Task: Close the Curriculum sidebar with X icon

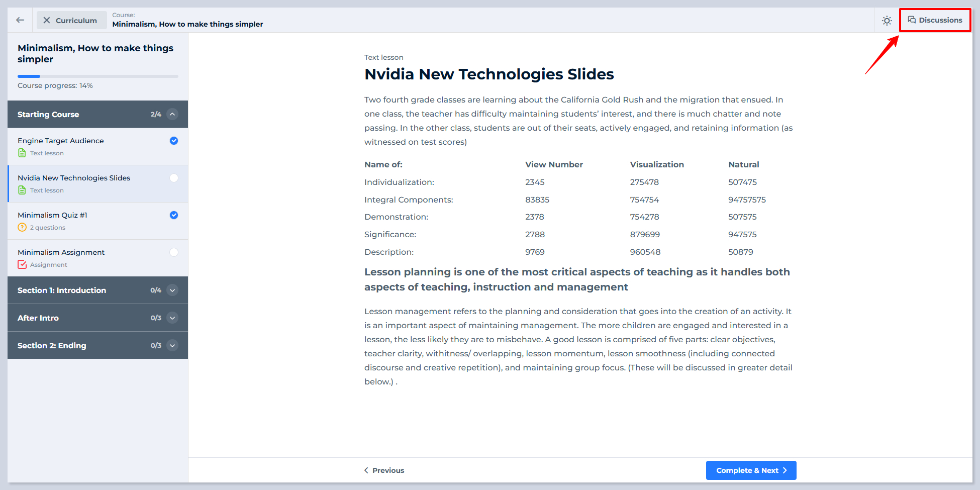Action: pyautogui.click(x=47, y=20)
